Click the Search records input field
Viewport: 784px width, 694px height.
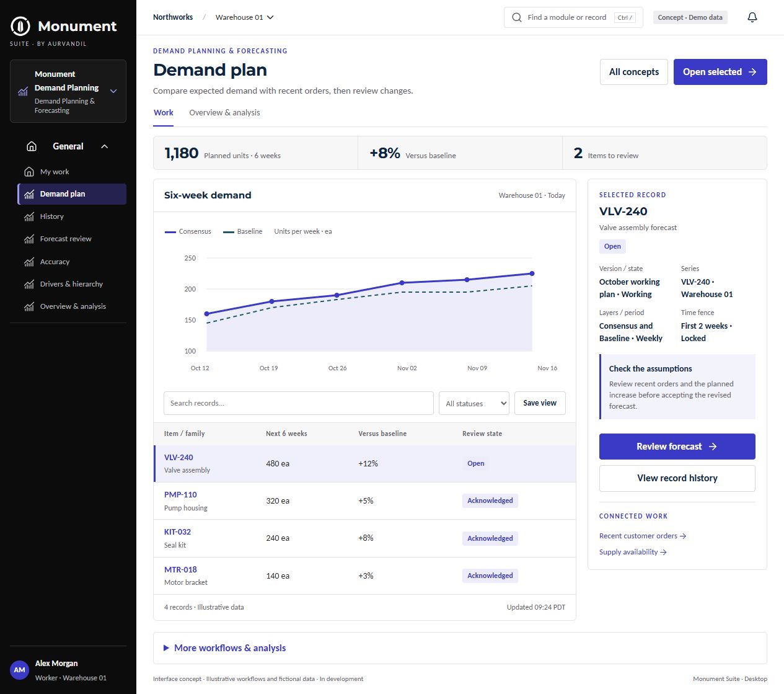coord(299,403)
